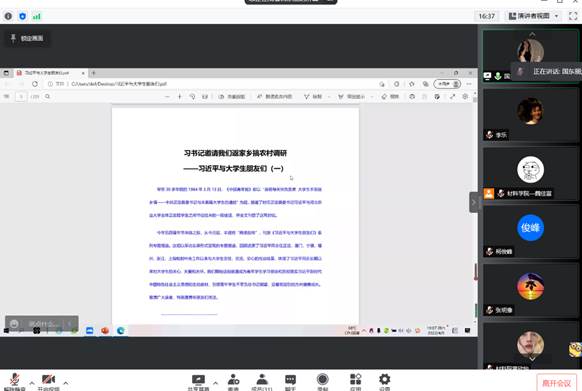Expand the microphone options arrow
The image size is (582, 391).
pyautogui.click(x=32, y=383)
